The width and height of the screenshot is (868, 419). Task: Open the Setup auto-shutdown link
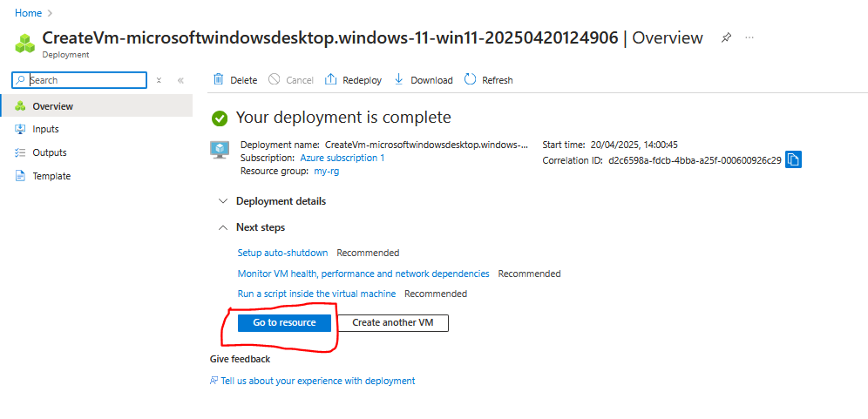click(282, 253)
